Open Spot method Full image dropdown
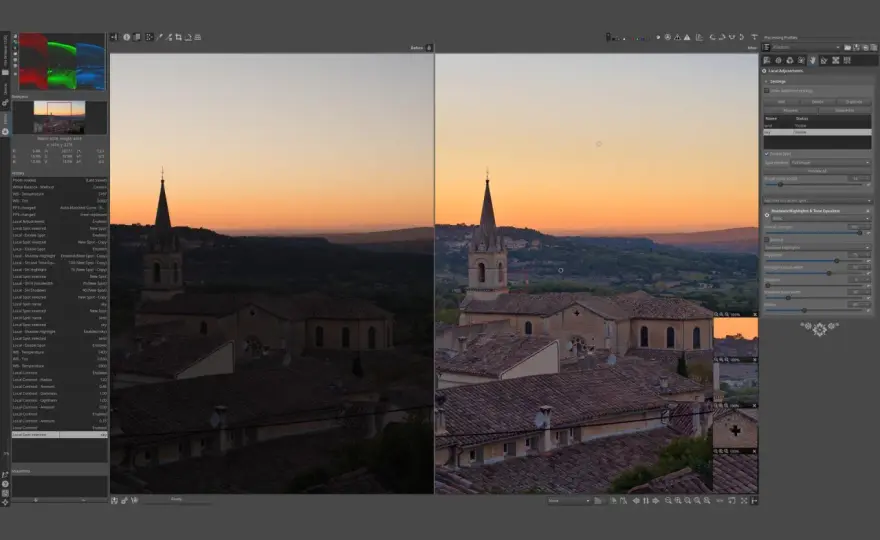This screenshot has width=880, height=540. tap(831, 163)
